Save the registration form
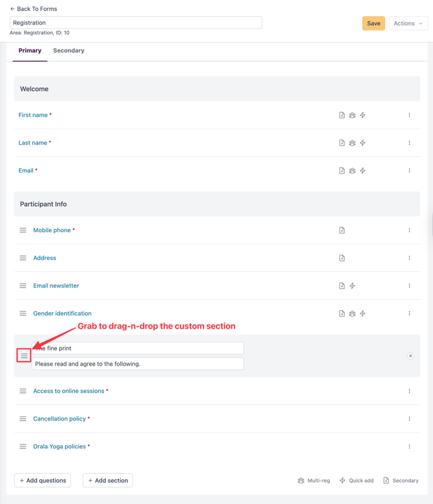 point(374,23)
